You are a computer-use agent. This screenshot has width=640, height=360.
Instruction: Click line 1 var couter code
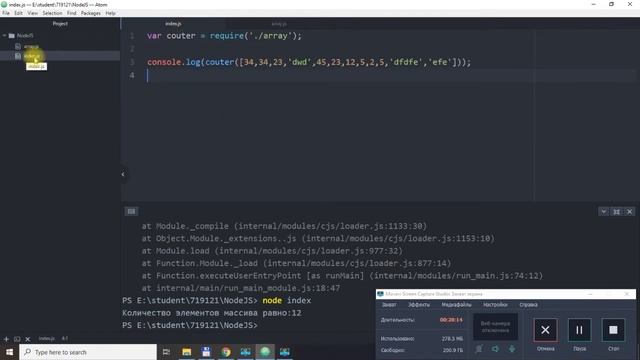224,36
